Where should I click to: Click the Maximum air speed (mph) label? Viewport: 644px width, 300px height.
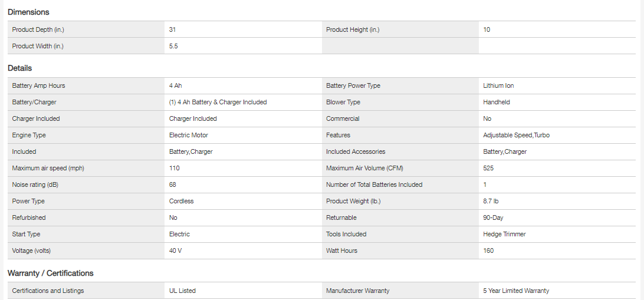click(x=48, y=168)
